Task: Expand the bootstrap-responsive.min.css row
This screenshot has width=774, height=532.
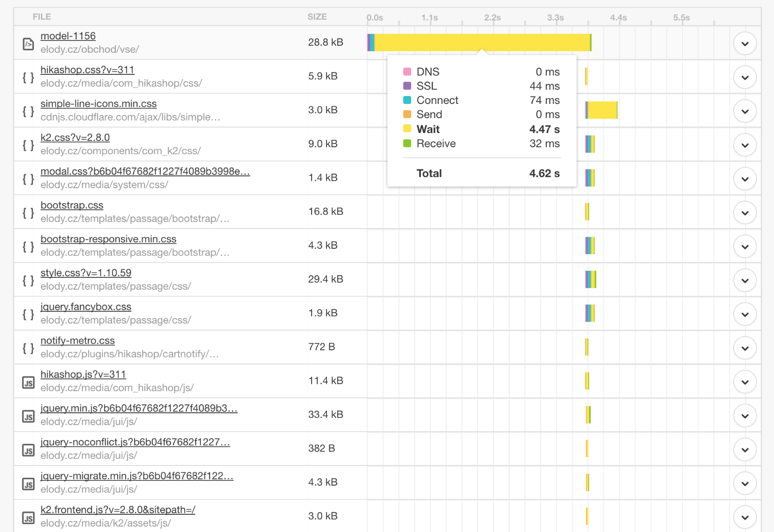Action: point(745,247)
